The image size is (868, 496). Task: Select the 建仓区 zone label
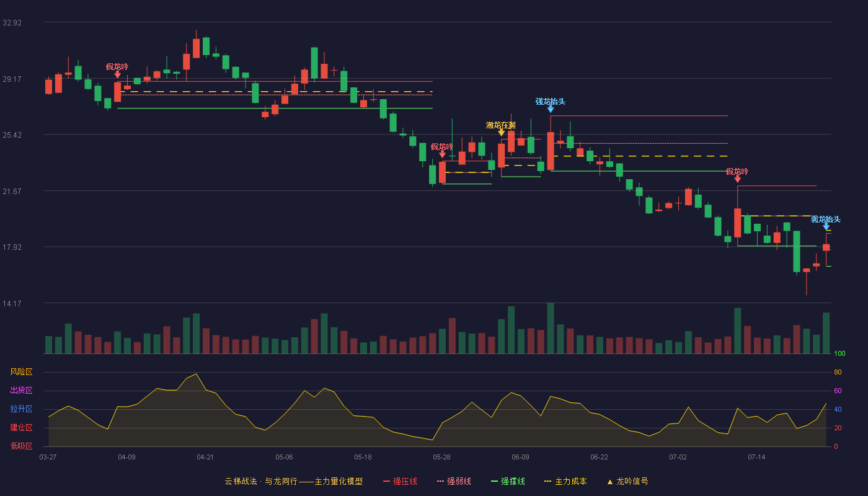pos(21,428)
